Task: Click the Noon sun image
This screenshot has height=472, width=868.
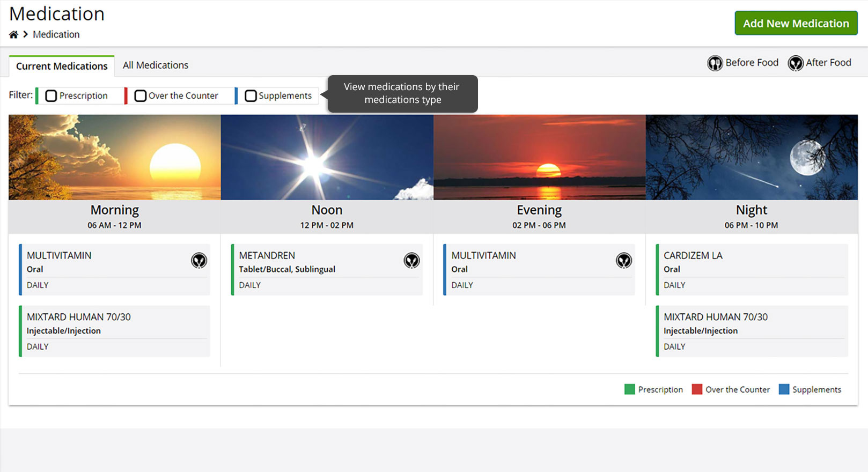Action: pos(327,157)
